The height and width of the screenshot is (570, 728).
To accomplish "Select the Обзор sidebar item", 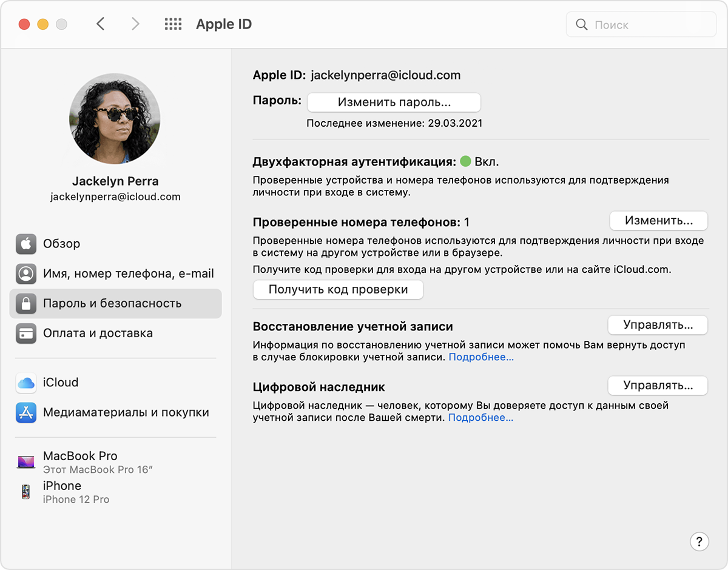I will tap(61, 244).
